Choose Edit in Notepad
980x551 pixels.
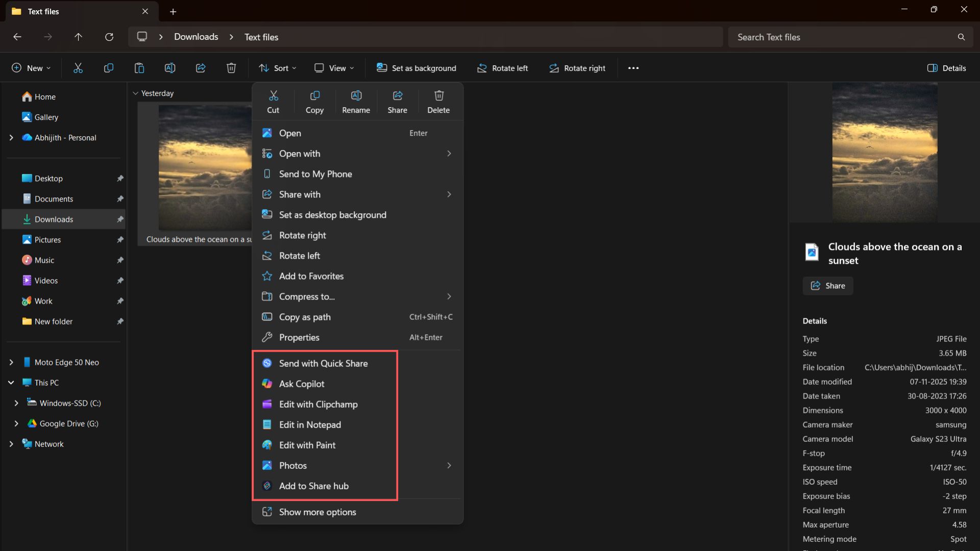pyautogui.click(x=310, y=424)
